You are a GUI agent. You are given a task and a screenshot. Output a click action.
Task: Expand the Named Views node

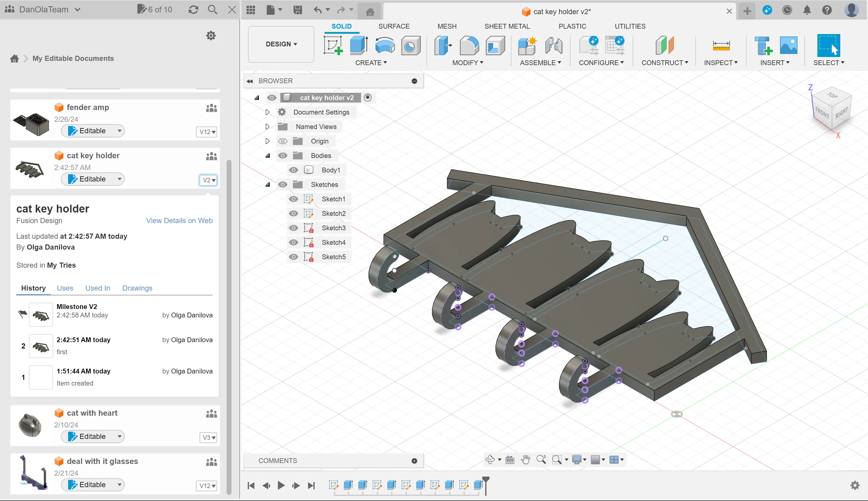pyautogui.click(x=267, y=127)
